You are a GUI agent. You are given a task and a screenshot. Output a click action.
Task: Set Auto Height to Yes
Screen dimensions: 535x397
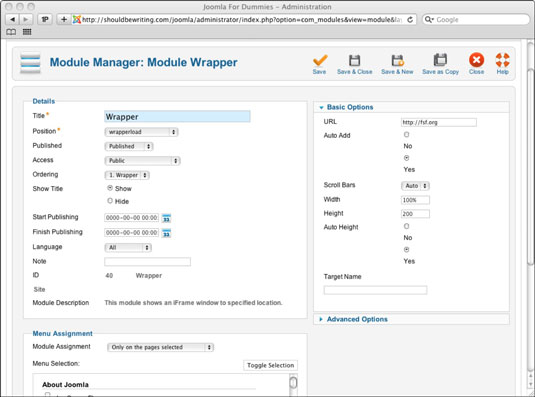click(406, 250)
